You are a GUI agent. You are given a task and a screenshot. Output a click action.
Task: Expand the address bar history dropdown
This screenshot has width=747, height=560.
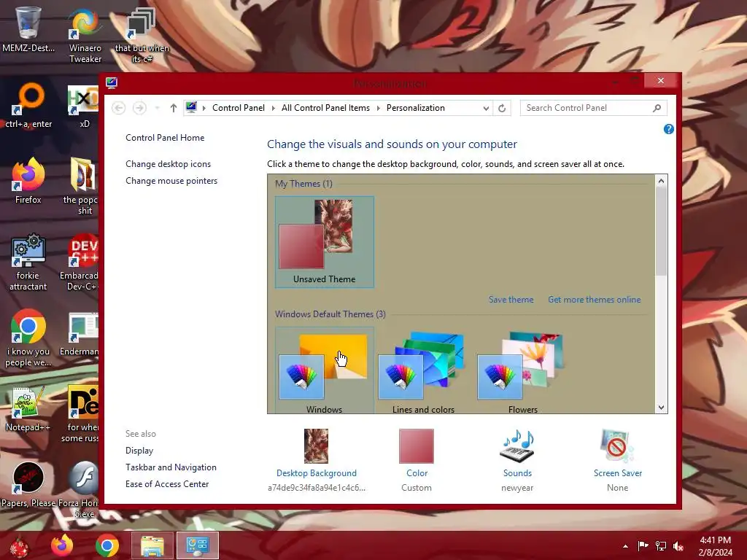[486, 108]
